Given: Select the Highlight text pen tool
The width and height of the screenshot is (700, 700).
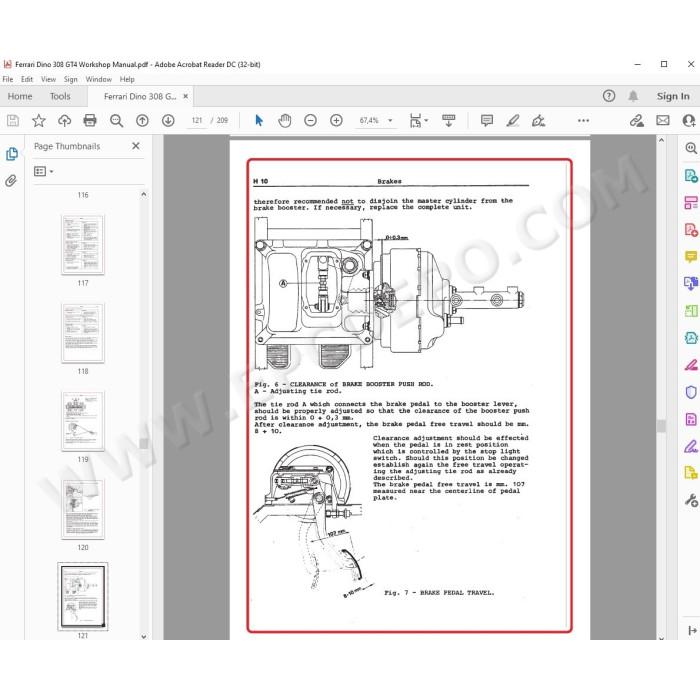Looking at the screenshot, I should point(512,121).
